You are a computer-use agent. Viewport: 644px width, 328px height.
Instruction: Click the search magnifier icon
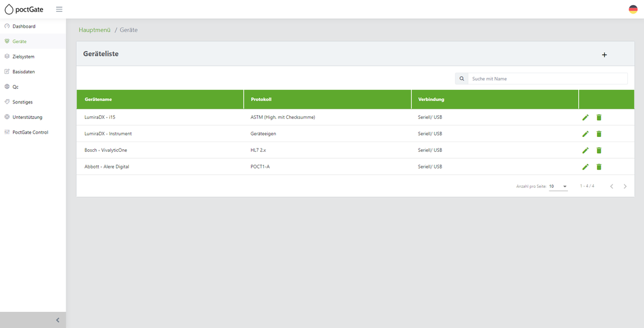coord(462,78)
